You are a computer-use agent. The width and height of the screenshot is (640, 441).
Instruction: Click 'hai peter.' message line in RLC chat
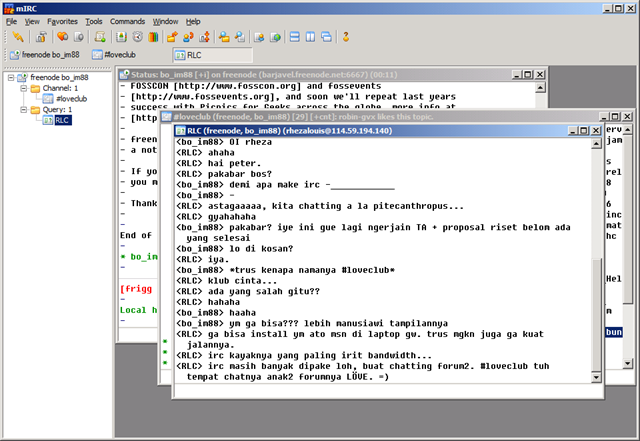click(219, 163)
